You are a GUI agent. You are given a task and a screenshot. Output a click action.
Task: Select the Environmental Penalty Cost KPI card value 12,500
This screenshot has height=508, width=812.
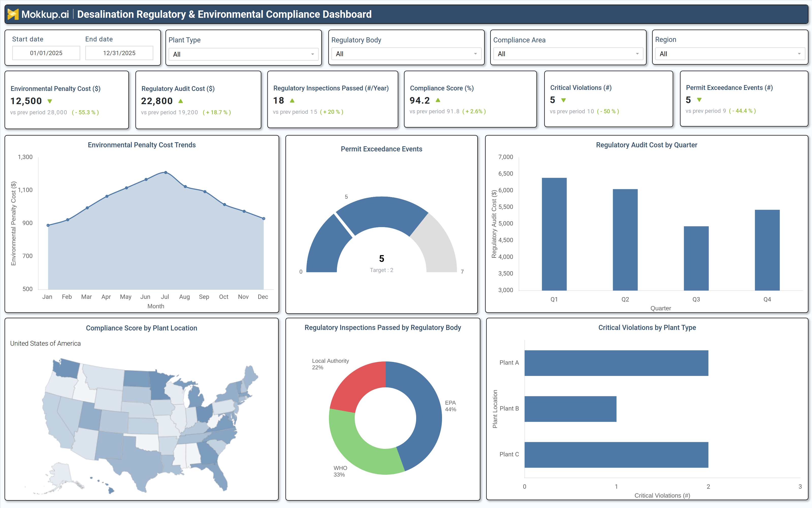pos(26,101)
